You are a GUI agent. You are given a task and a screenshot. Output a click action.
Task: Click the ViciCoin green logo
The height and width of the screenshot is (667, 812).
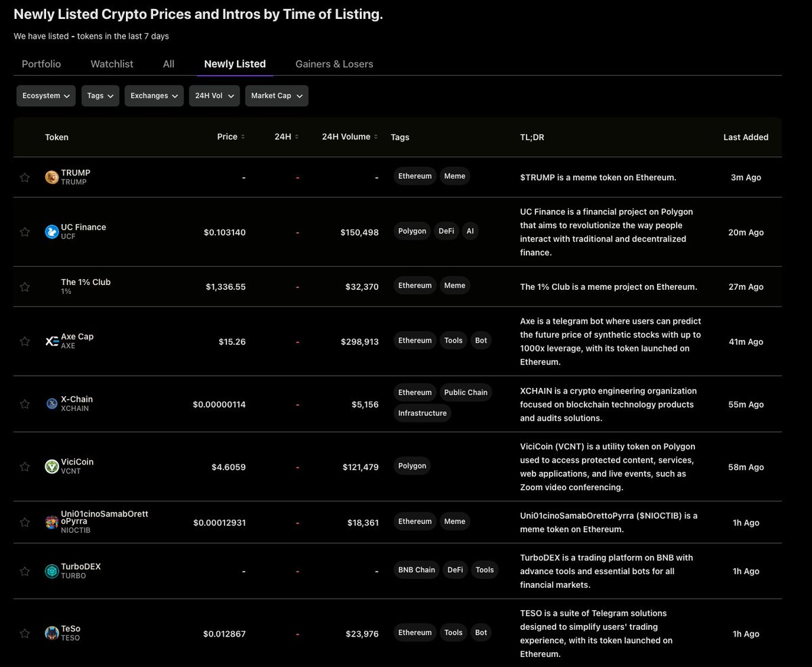(51, 467)
